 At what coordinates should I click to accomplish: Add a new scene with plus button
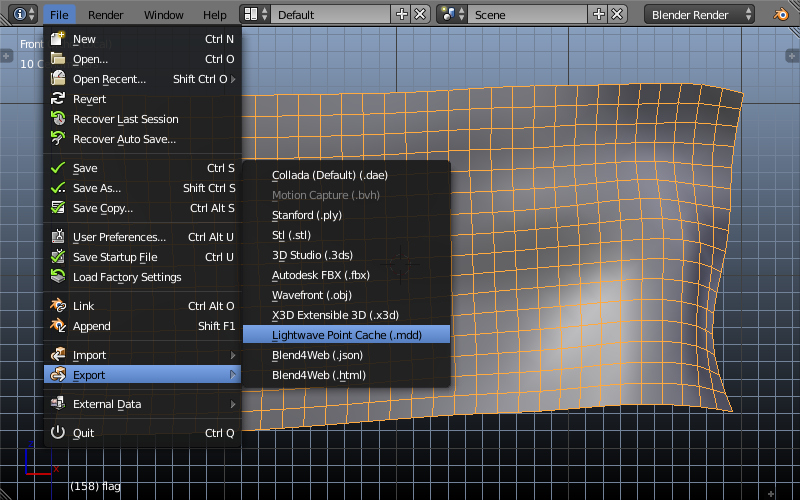(x=598, y=14)
